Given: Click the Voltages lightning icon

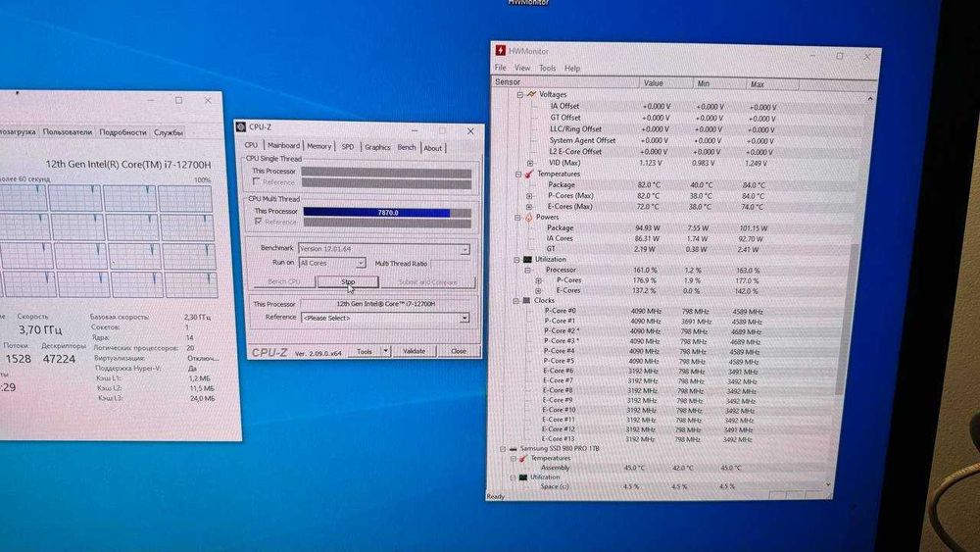Looking at the screenshot, I should pos(530,94).
